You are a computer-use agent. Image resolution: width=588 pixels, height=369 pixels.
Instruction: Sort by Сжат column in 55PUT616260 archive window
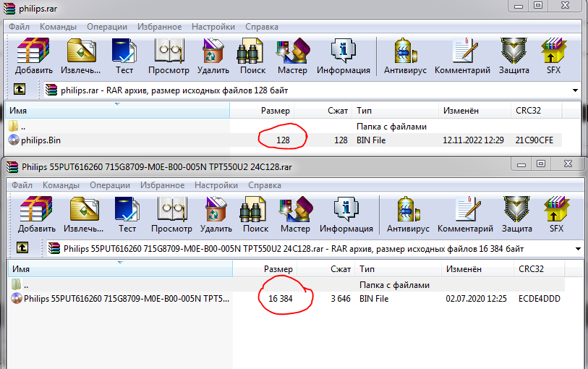click(326, 269)
